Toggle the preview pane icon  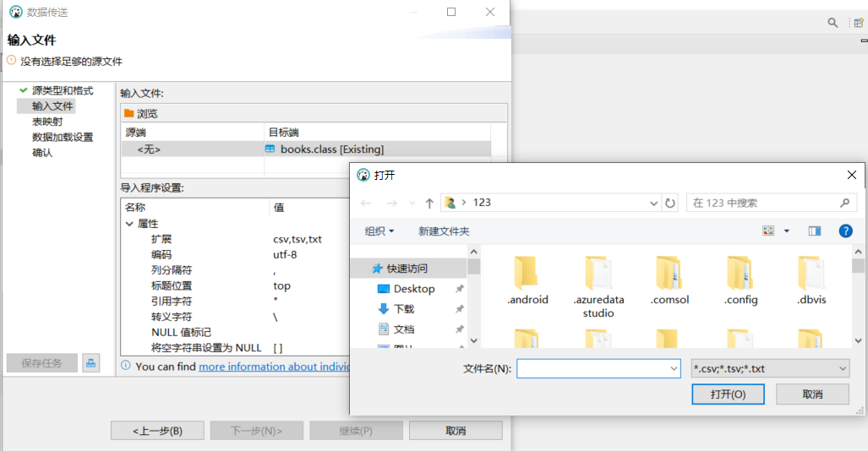[x=815, y=231]
